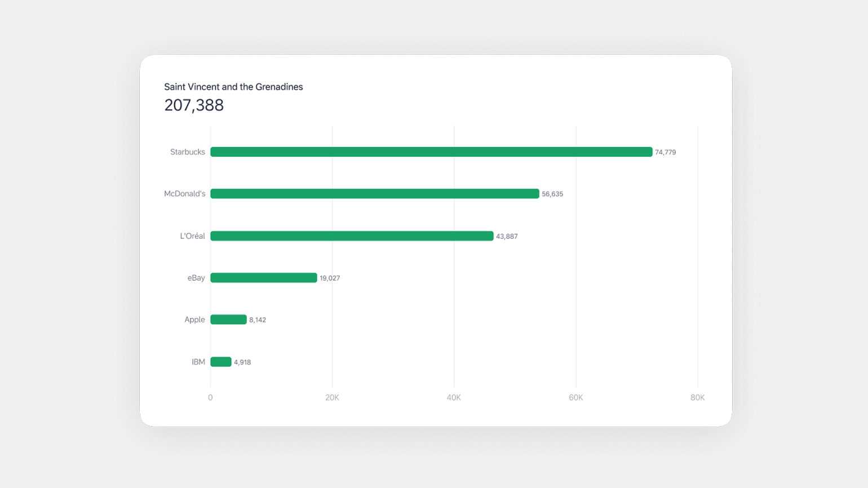Click the L'Oréal horizontal bar
Screen dimensions: 868x488
(x=352, y=236)
